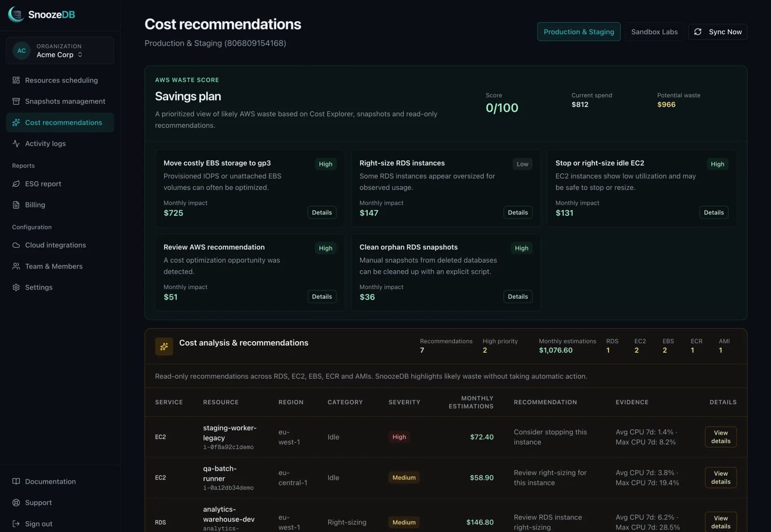Click the Cost recommendations sparkle icon in sidebar
The width and height of the screenshot is (771, 532).
click(16, 122)
